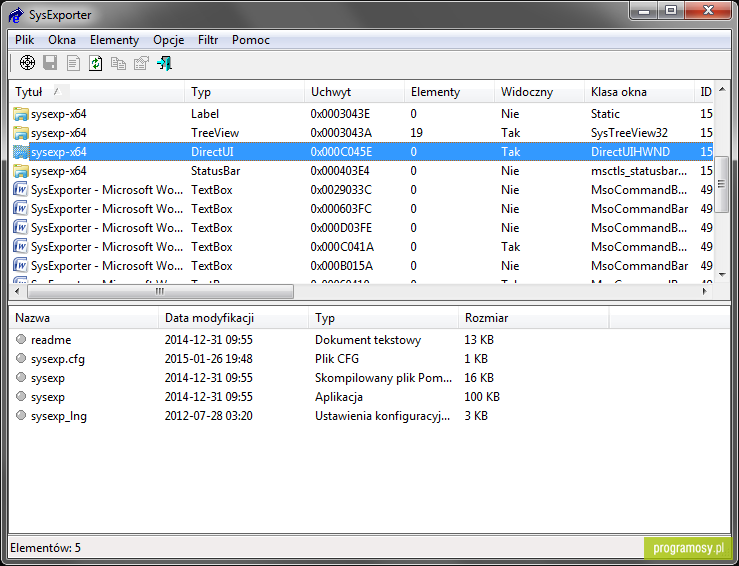Image resolution: width=739 pixels, height=566 pixels.
Task: Click the Word icon of row 0x000D03FE
Action: (x=21, y=228)
